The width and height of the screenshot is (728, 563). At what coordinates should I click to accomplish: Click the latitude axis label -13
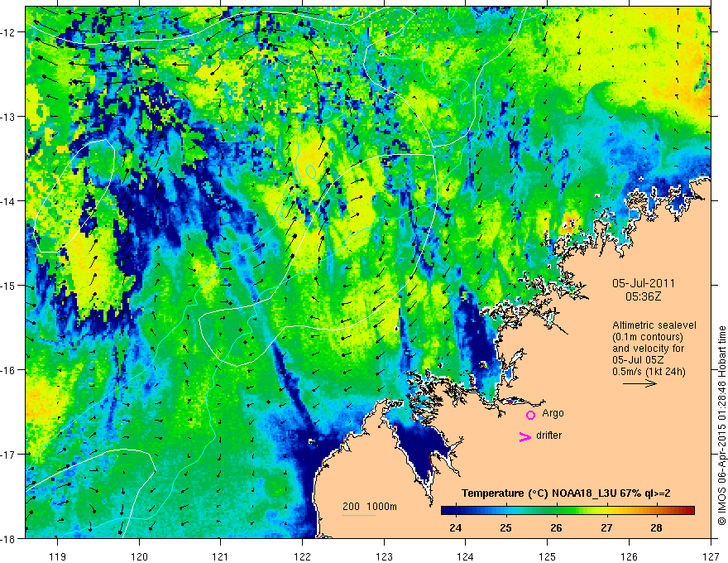(x=7, y=117)
